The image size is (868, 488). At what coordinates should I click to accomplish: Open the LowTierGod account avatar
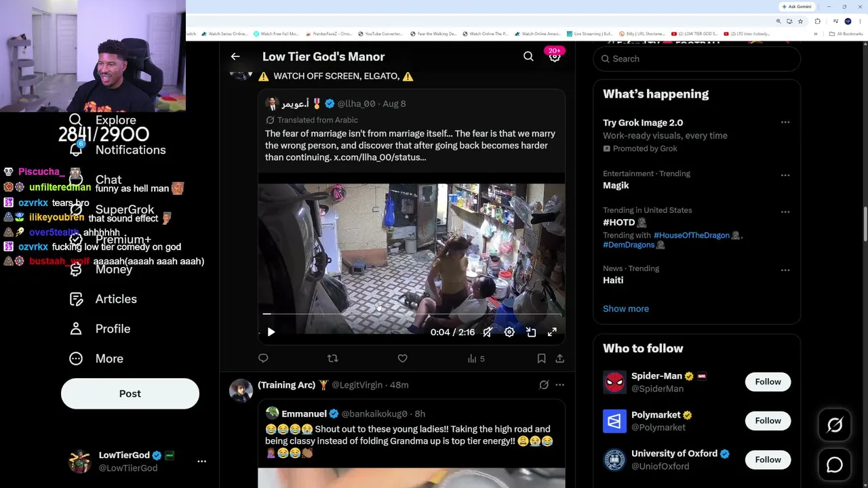click(x=80, y=462)
